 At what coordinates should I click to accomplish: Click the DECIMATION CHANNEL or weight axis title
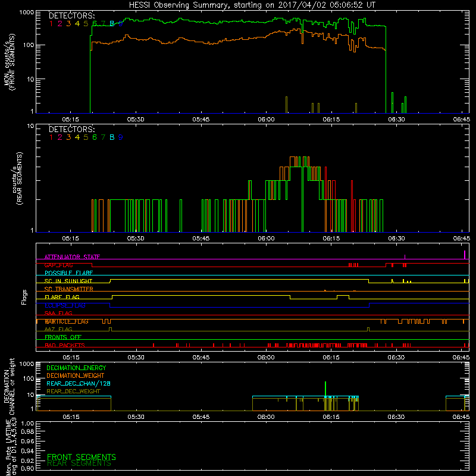click(x=9, y=386)
